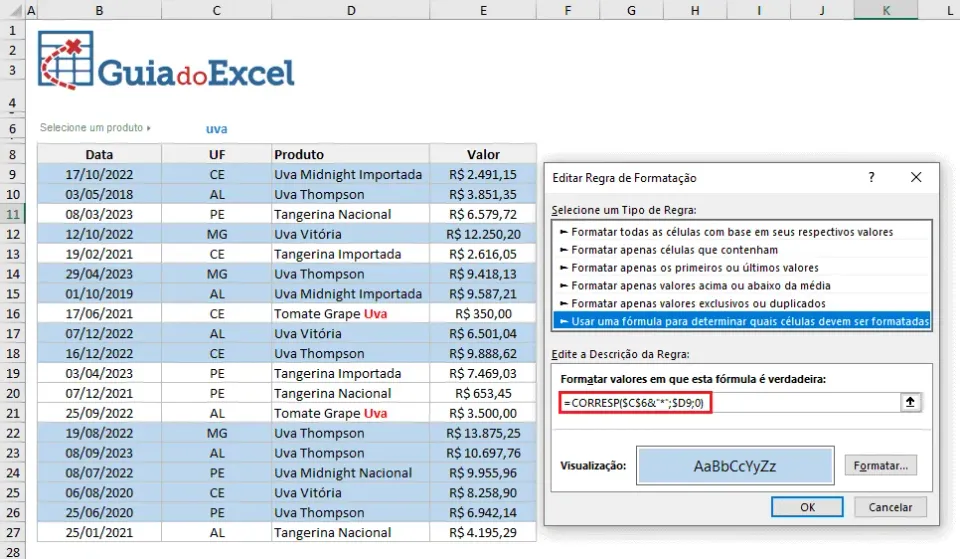Click the 'Produto' table header cell
The width and height of the screenshot is (960, 559).
(351, 154)
